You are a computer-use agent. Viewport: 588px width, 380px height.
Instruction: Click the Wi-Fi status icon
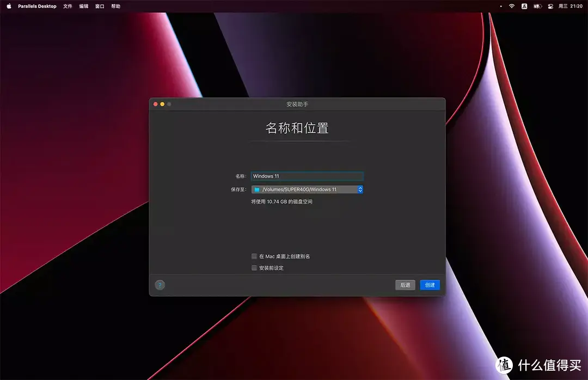point(511,6)
